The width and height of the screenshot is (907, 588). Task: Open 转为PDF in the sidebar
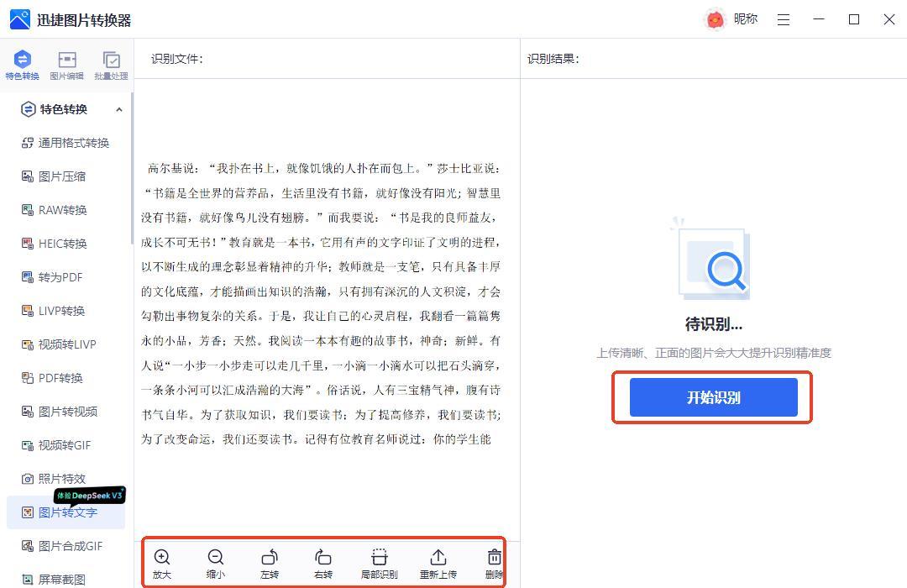pyautogui.click(x=60, y=277)
